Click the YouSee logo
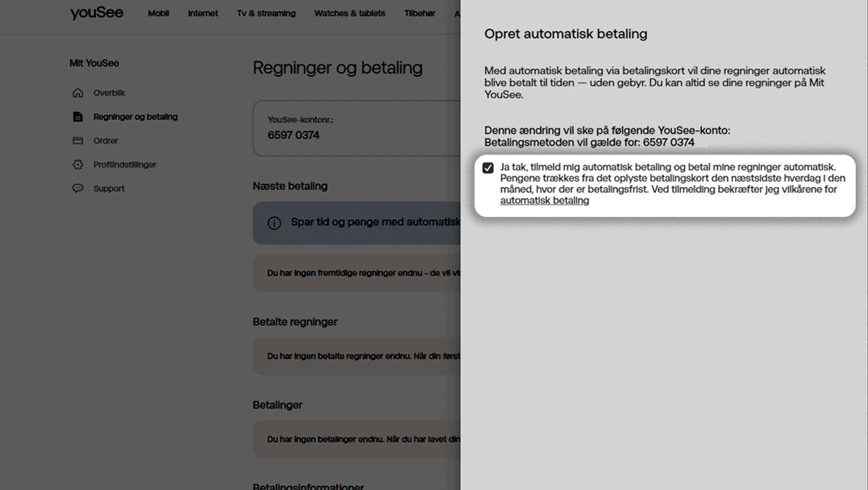The height and width of the screenshot is (490, 868). (x=96, y=14)
